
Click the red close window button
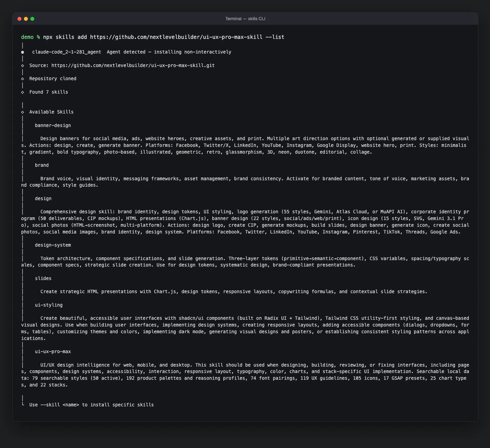(x=19, y=19)
